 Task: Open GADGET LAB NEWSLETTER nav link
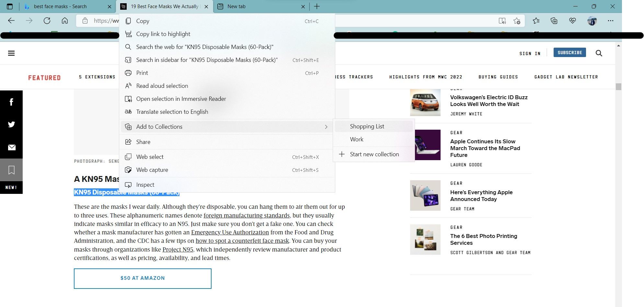pos(566,77)
